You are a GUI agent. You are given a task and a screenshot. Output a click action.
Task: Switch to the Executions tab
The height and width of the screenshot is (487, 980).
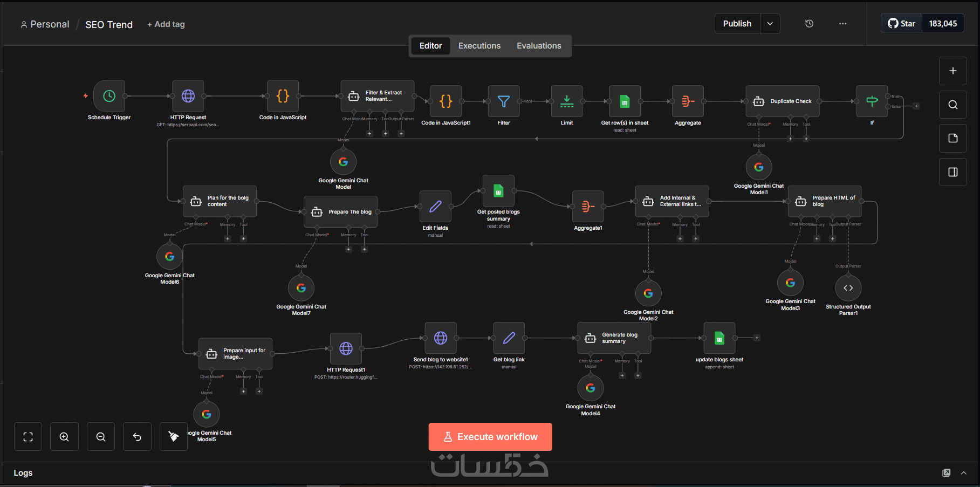[479, 46]
